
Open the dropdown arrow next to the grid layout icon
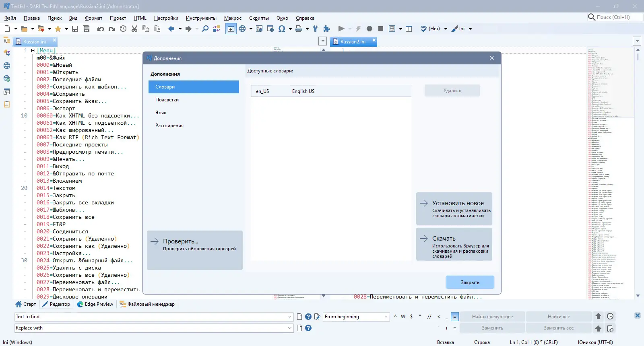click(400, 29)
